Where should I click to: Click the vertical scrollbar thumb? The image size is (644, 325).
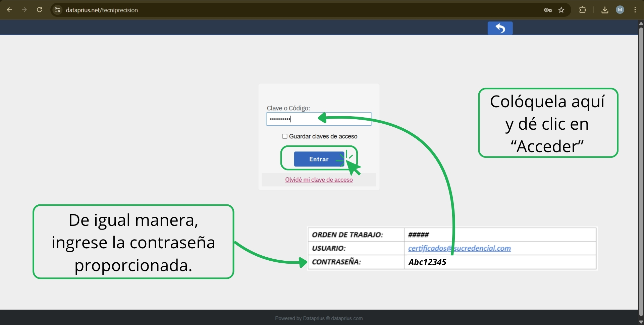(x=641, y=168)
